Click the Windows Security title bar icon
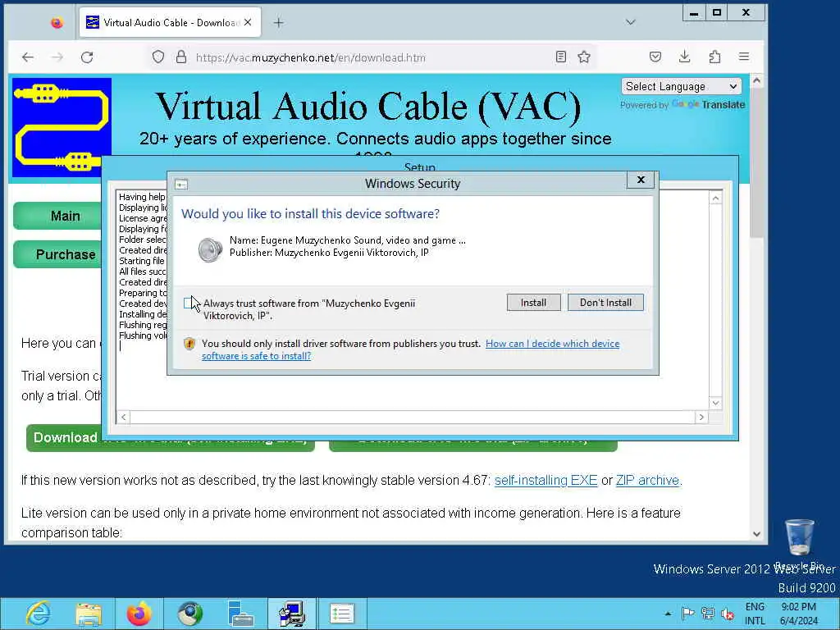 (181, 185)
